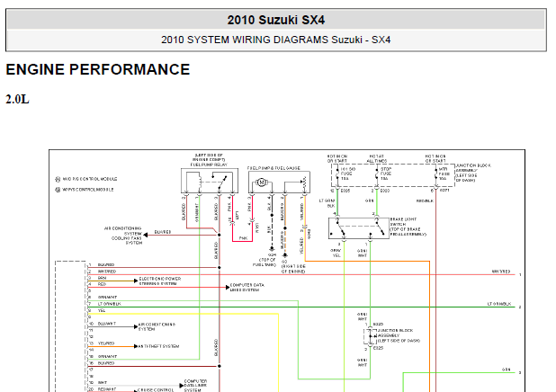The height and width of the screenshot is (392, 556).
Task: Click the M/O T/S control module legend
Action: 86,179
